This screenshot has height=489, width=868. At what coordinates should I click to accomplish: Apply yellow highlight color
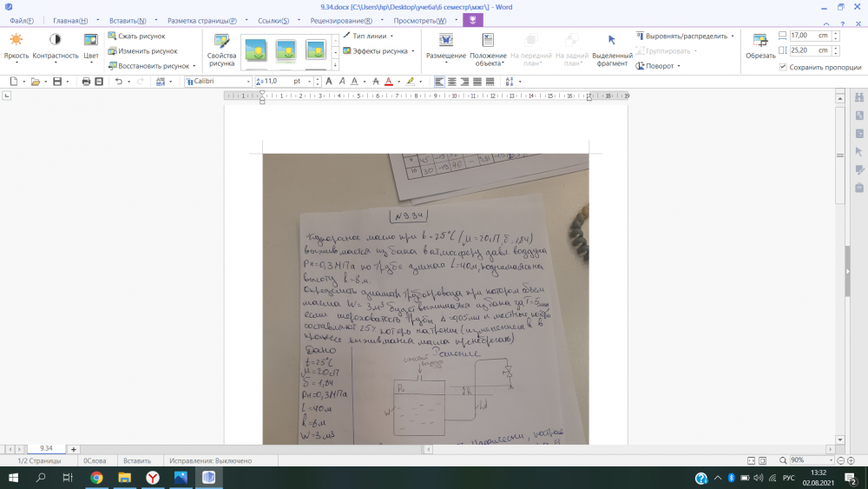(411, 82)
